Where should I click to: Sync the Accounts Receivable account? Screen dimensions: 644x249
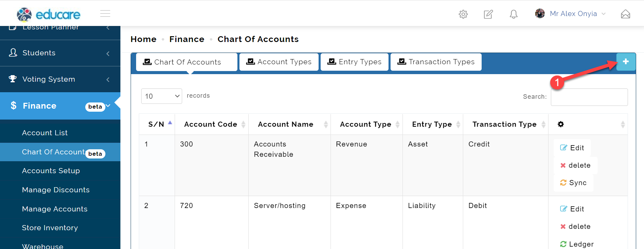click(573, 183)
